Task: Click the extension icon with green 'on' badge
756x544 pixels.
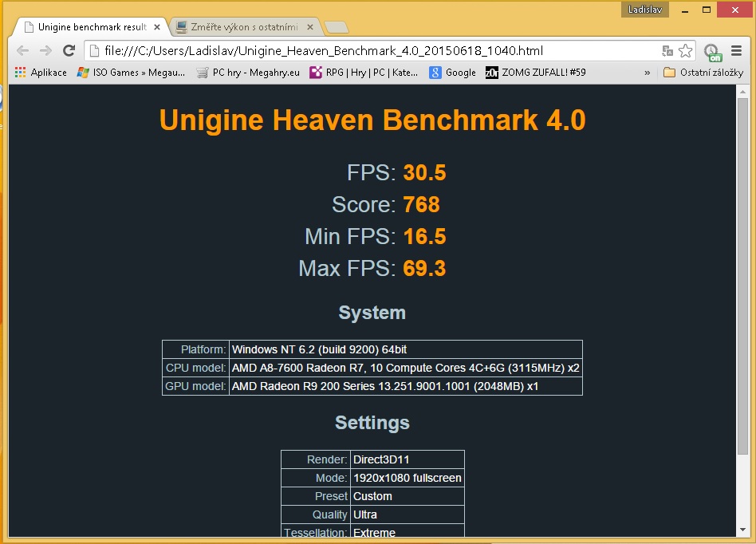Action: point(712,52)
